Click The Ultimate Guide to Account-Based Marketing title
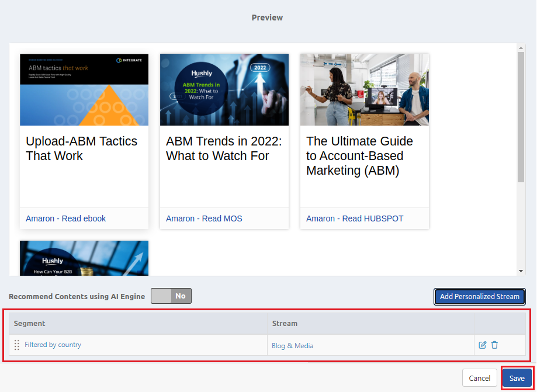 pos(359,156)
